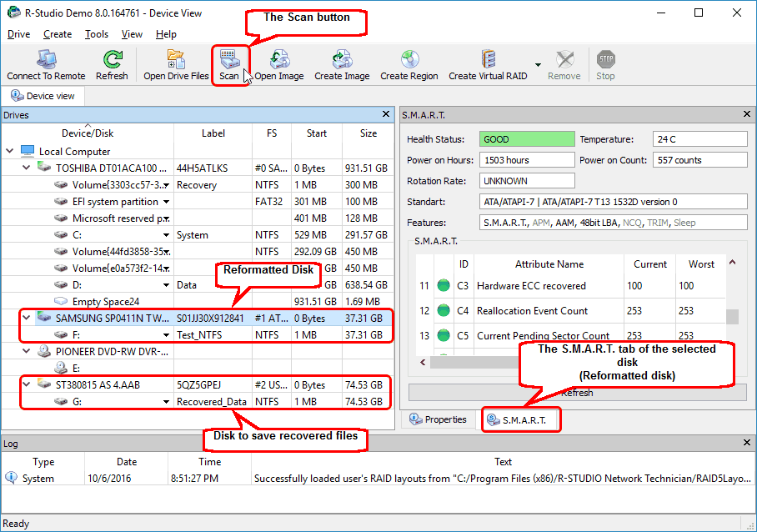
Task: Close the S.M.A.R.T. panel
Action: point(747,114)
